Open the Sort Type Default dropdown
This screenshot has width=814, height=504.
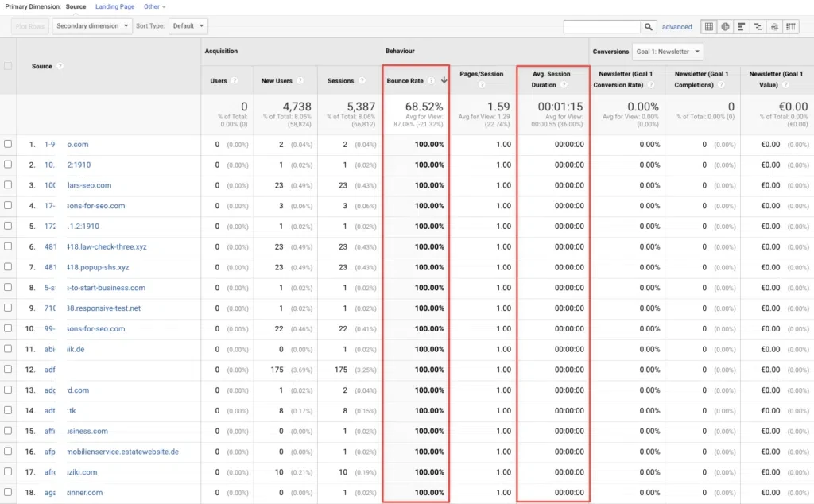(x=188, y=25)
